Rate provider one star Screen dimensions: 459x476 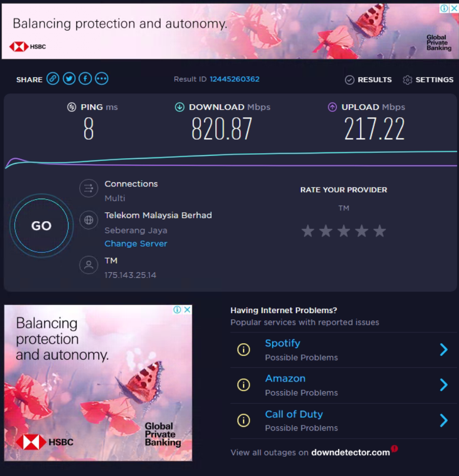[x=308, y=231]
